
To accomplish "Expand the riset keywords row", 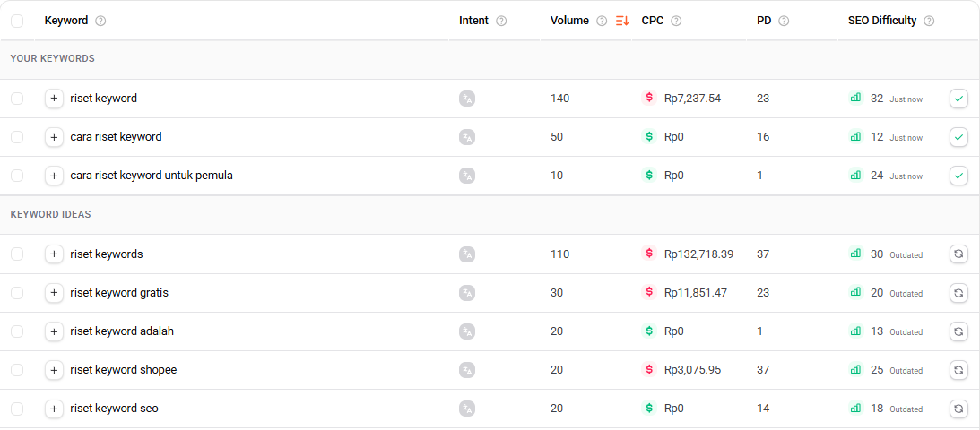I will 55,254.
